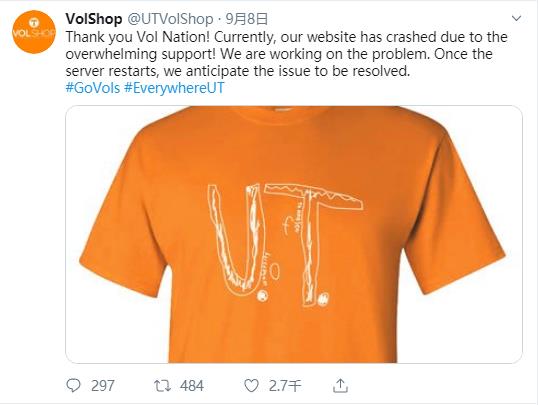Click the 484 retweet count

[x=192, y=386]
